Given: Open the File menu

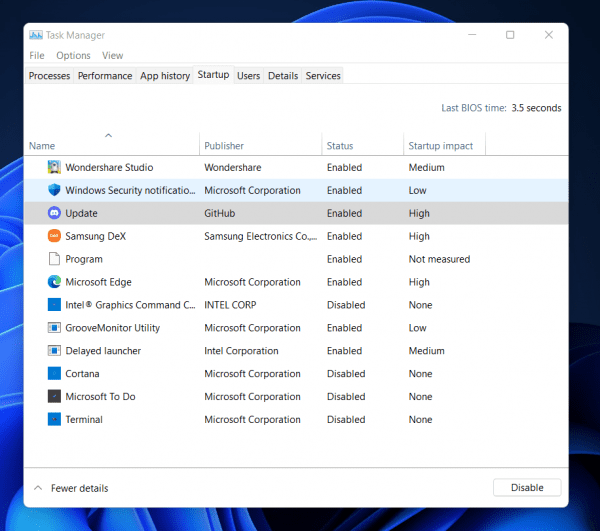Looking at the screenshot, I should pyautogui.click(x=37, y=55).
